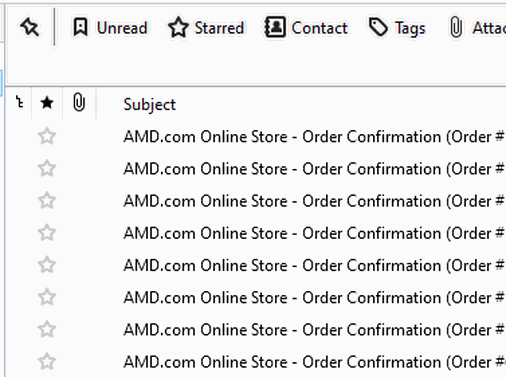506x377 pixels.
Task: Star the sixth AMD order confirmation email
Action: [47, 297]
